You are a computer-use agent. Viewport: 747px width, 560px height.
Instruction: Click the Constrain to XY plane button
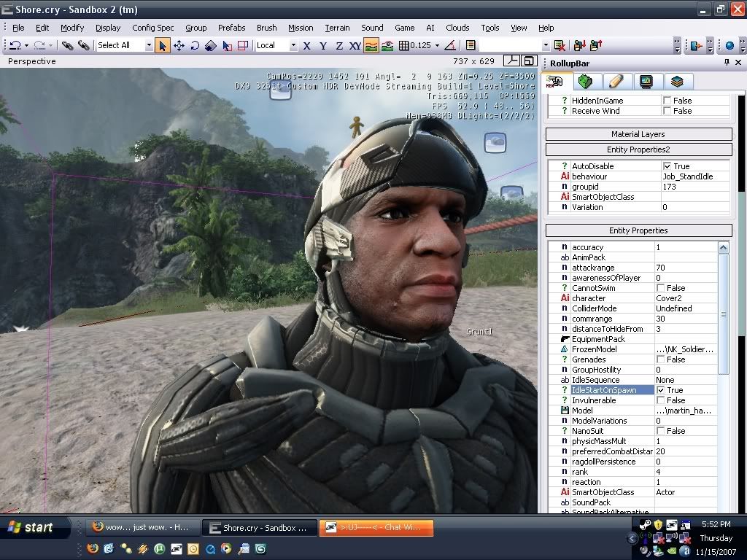(x=355, y=46)
